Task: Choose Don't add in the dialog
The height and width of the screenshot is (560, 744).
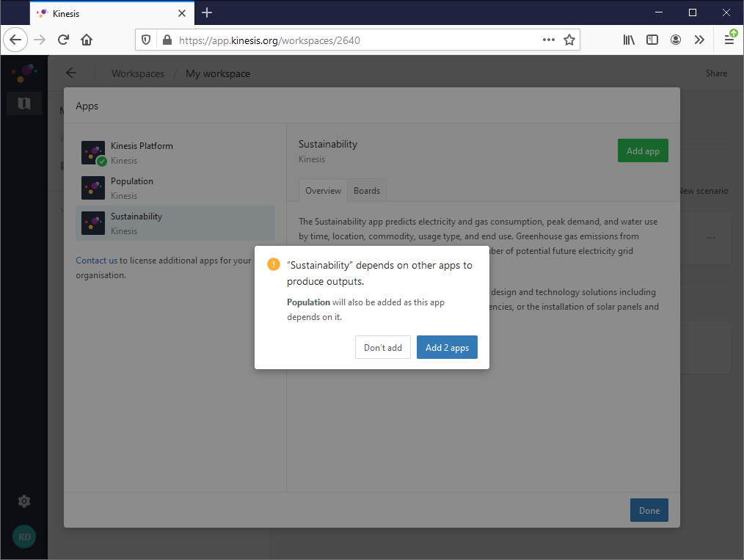Action: pyautogui.click(x=382, y=347)
